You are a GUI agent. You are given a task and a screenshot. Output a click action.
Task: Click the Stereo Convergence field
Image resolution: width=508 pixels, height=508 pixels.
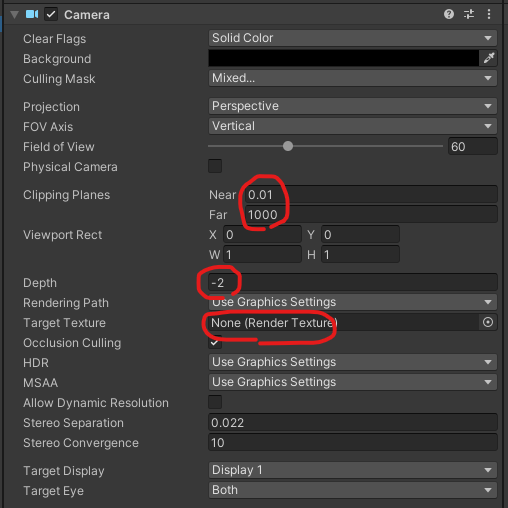click(353, 442)
